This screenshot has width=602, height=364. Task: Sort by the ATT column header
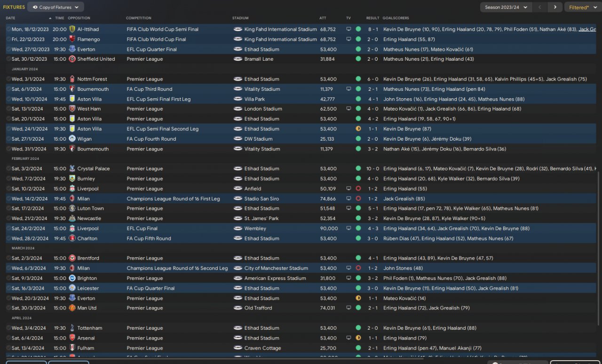tap(323, 18)
